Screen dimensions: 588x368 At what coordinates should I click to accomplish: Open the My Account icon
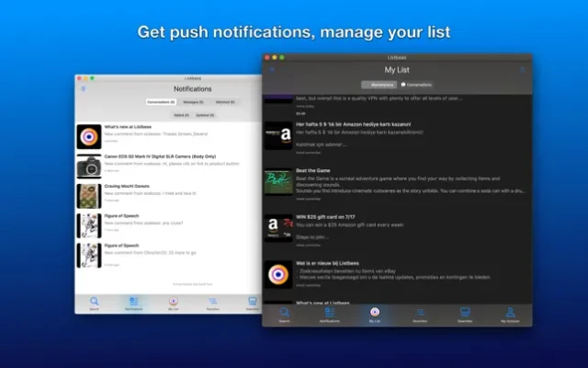tap(510, 315)
